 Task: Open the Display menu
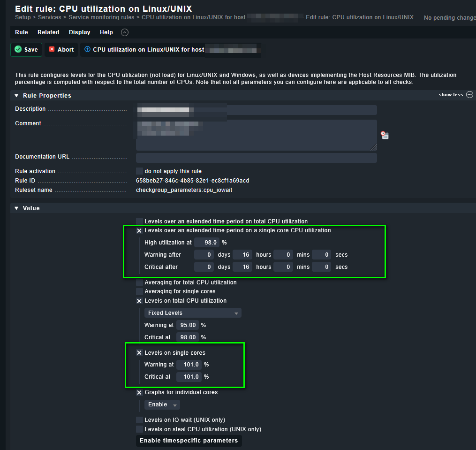79,32
